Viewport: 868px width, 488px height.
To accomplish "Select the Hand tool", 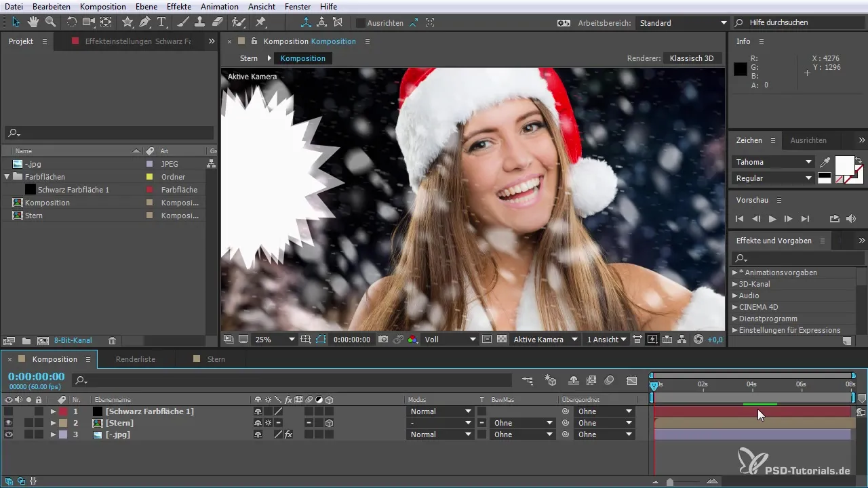I will (x=33, y=22).
